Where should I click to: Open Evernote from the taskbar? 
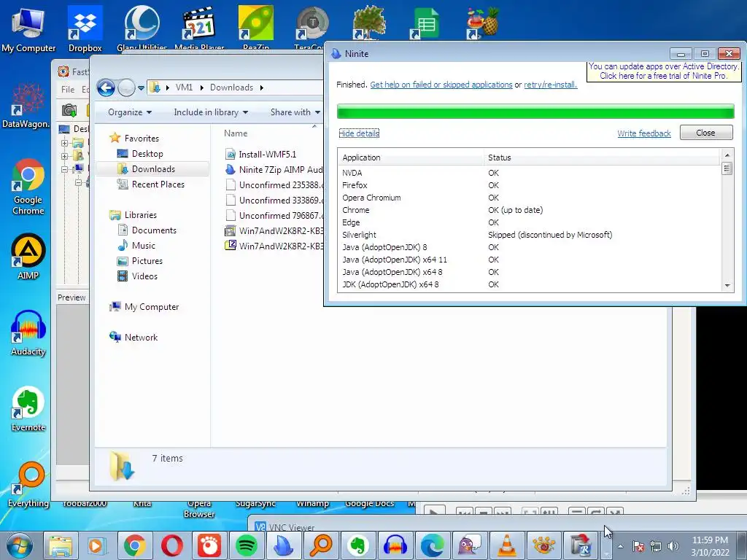point(357,545)
